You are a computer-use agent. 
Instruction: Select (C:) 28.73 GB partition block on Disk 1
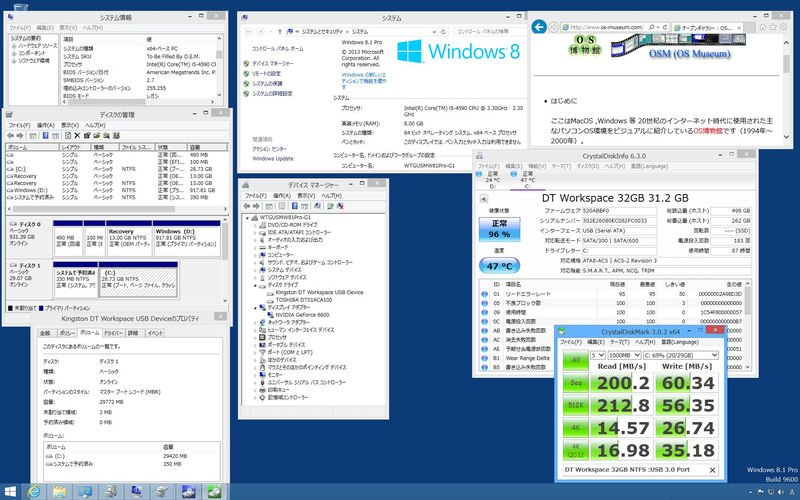point(138,280)
